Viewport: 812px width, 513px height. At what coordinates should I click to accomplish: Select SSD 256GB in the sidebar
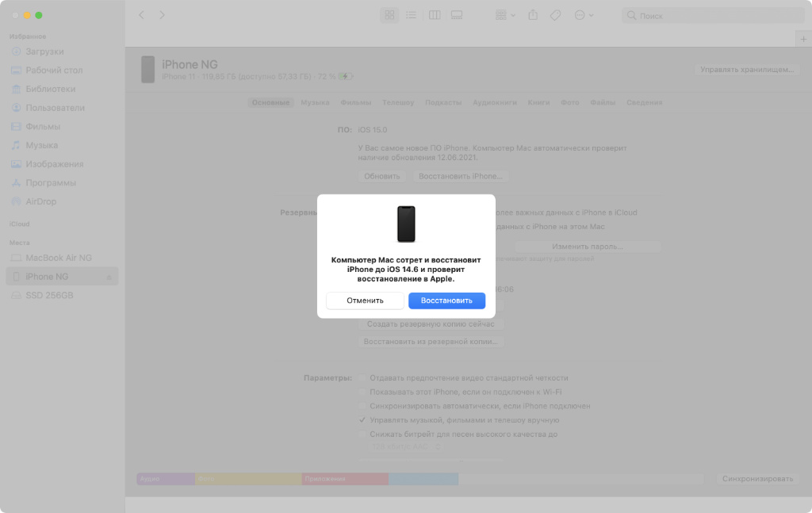pos(49,295)
